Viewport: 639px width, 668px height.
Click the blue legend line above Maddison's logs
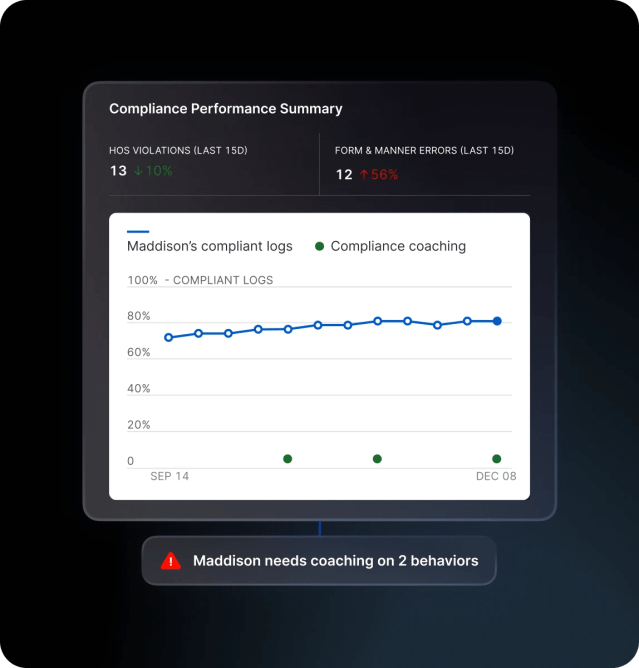138,231
